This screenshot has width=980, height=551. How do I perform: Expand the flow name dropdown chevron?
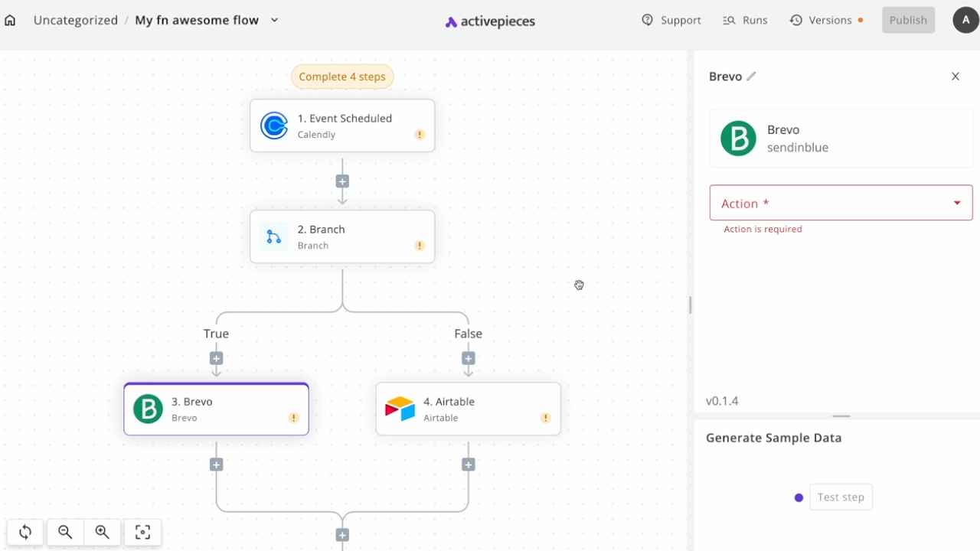(x=275, y=21)
